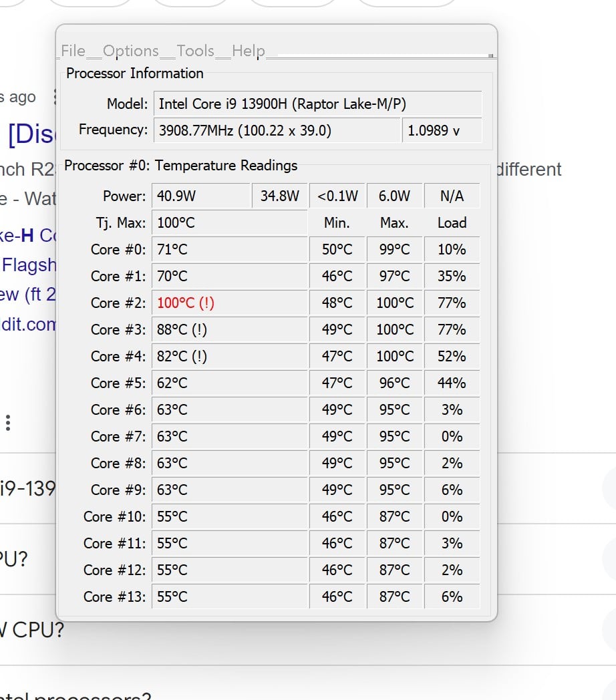Click the Max. column header
The width and height of the screenshot is (616, 700).
394,223
